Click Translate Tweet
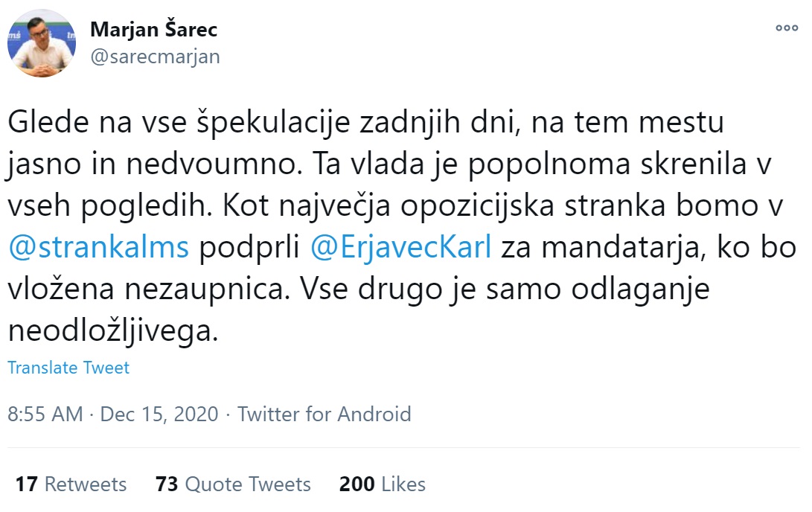Screen dimensions: 812x512 68,367
